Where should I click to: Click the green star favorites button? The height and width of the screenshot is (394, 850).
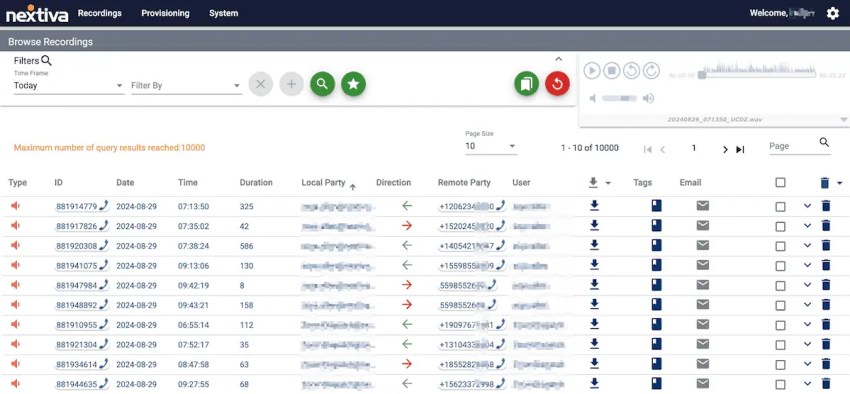(x=353, y=84)
